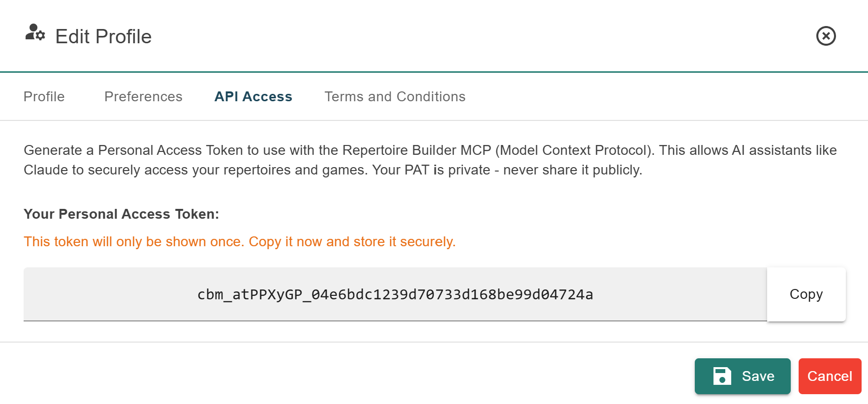Viewport: 868px width, 404px height.
Task: Open the Preferences tab
Action: tap(143, 96)
